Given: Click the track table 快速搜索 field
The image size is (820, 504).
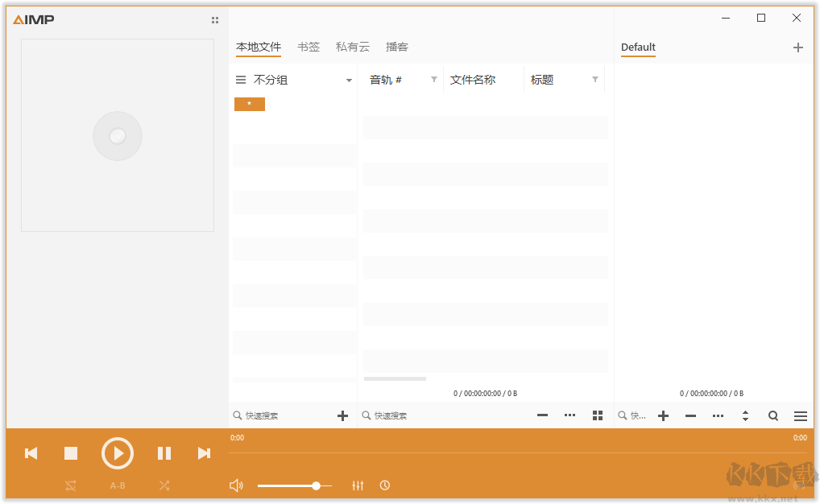Looking at the screenshot, I should click(x=445, y=415).
